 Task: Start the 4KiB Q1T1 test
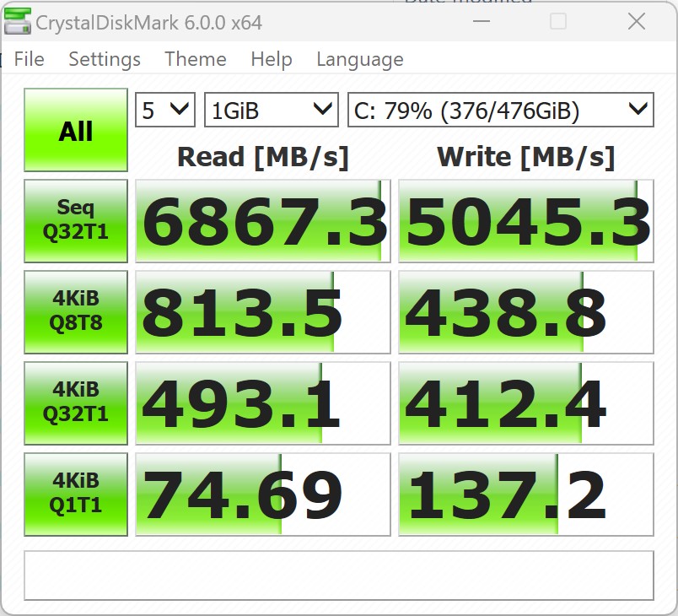click(76, 494)
